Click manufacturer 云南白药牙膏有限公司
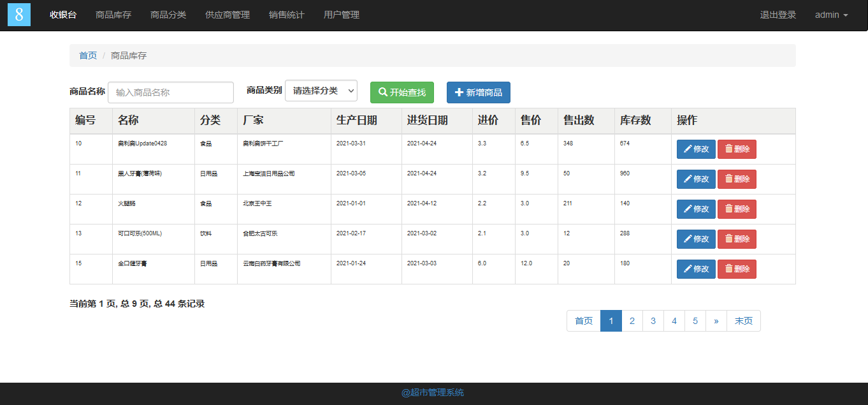This screenshot has width=868, height=405. 271,263
